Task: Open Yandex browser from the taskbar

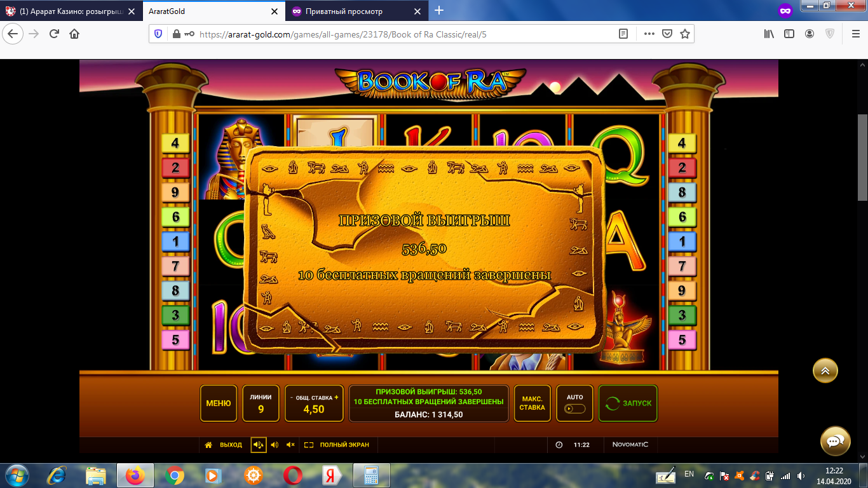Action: 331,475
